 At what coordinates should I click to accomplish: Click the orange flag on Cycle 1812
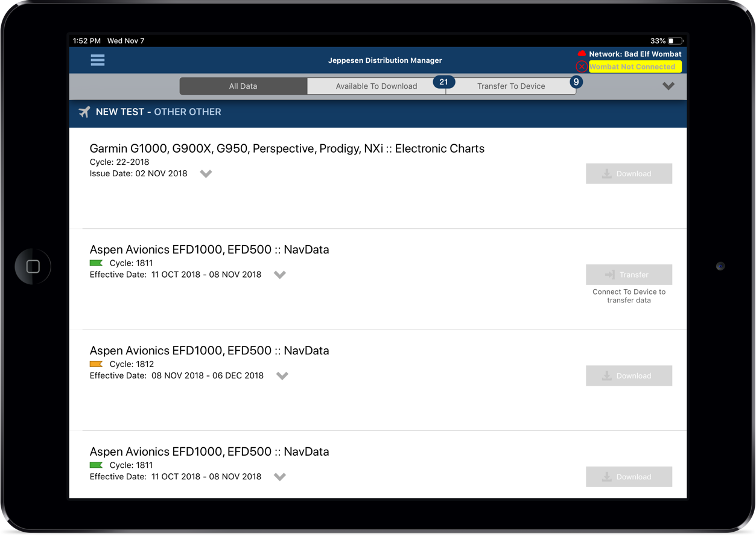[x=96, y=364]
